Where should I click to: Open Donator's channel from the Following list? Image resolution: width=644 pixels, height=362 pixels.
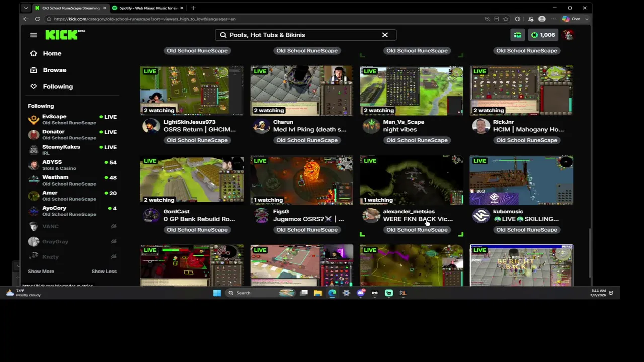pyautogui.click(x=72, y=134)
